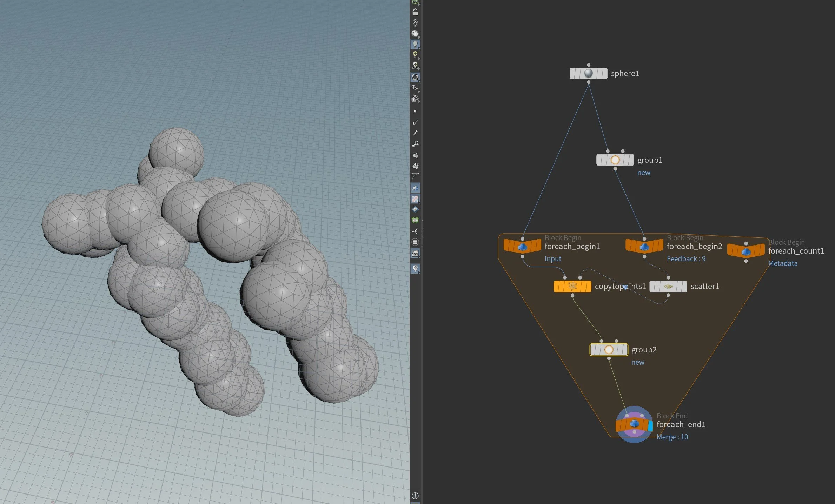The width and height of the screenshot is (835, 504).
Task: Click the lock camera padlock icon
Action: coord(415,12)
